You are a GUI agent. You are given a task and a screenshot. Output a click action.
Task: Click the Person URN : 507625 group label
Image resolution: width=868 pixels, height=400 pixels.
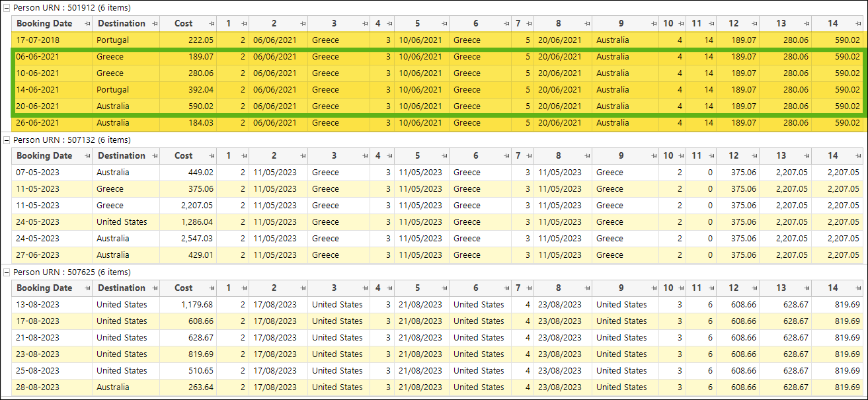[72, 272]
